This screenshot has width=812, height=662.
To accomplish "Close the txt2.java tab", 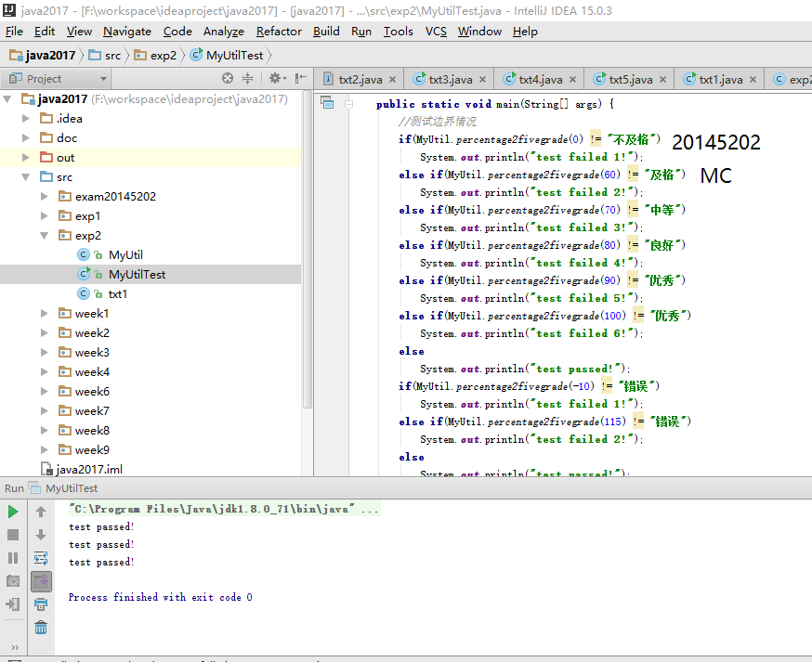I will click(393, 79).
